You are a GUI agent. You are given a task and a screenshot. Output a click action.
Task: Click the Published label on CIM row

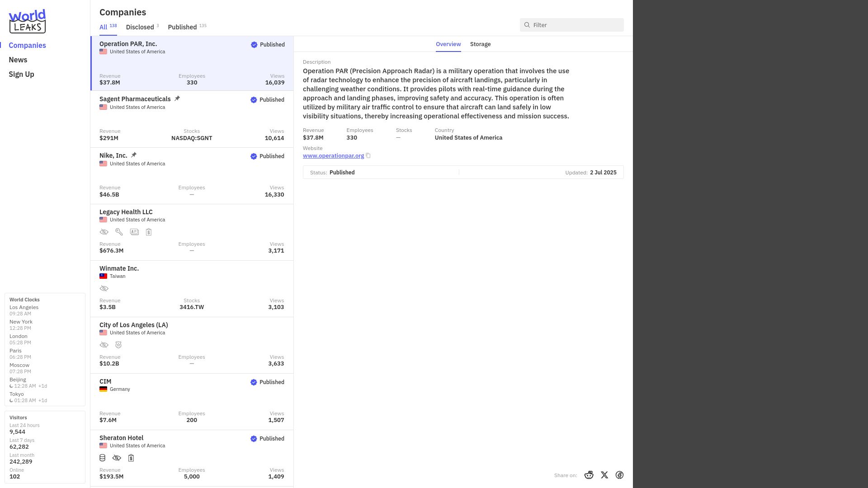[272, 382]
